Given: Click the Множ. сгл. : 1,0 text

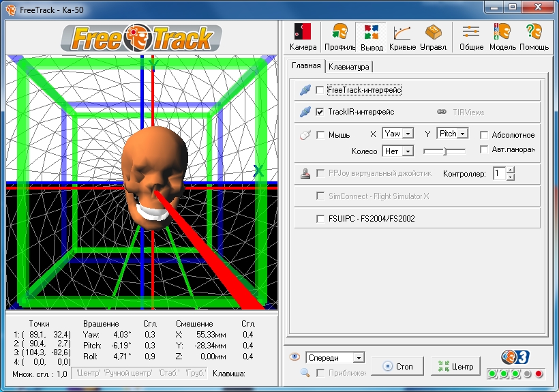Looking at the screenshot, I should pos(40,374).
